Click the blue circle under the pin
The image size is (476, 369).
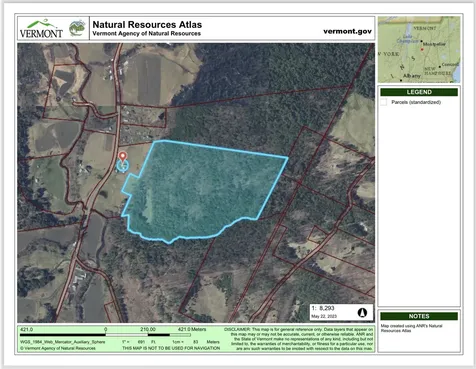123,166
